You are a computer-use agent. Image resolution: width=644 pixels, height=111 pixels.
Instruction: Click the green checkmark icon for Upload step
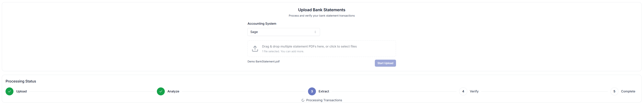(x=9, y=91)
